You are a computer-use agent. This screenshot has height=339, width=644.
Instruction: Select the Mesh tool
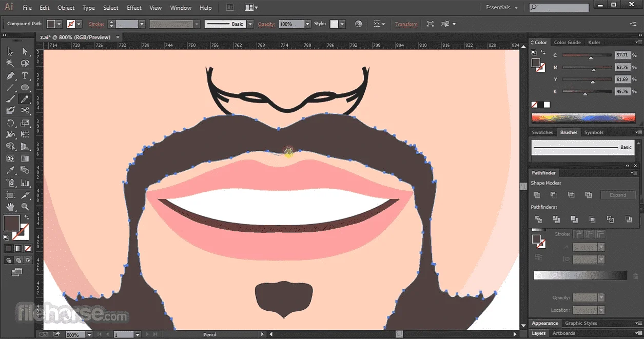pos(10,159)
